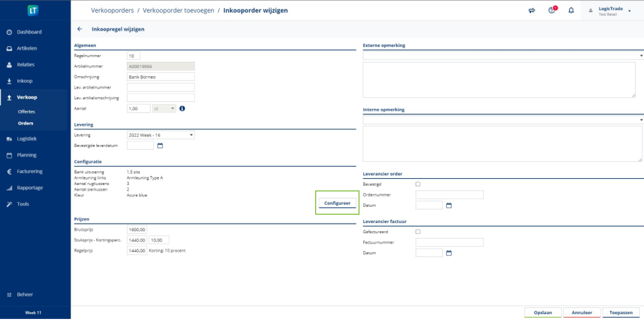Viewport: 644px width, 320px height.
Task: Click the Configureer button
Action: 337,203
